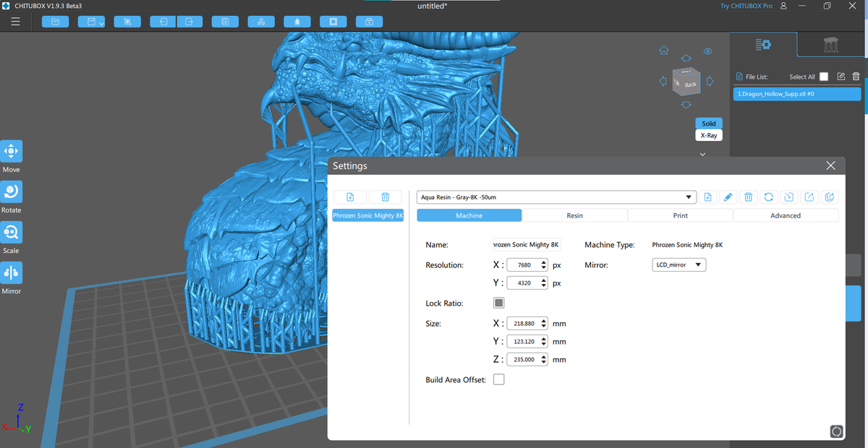Image resolution: width=868 pixels, height=448 pixels.
Task: Click the Open File folder toolbar icon
Action: [56, 22]
